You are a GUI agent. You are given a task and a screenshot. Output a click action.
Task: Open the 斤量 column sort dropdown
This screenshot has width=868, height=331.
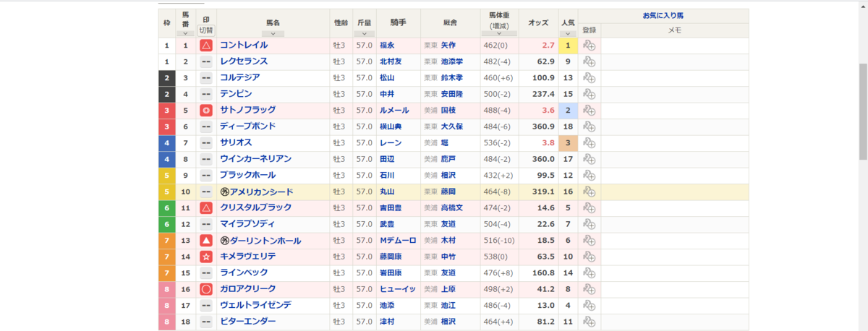[x=365, y=33]
